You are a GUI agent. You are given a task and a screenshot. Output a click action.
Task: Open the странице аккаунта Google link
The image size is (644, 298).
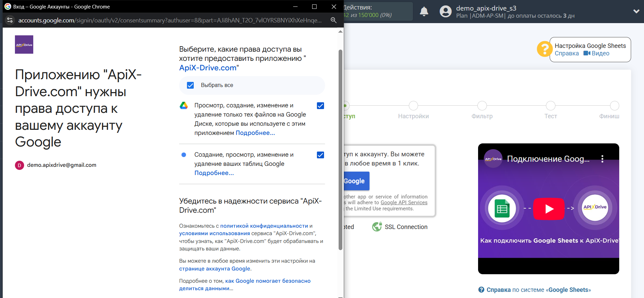click(215, 269)
